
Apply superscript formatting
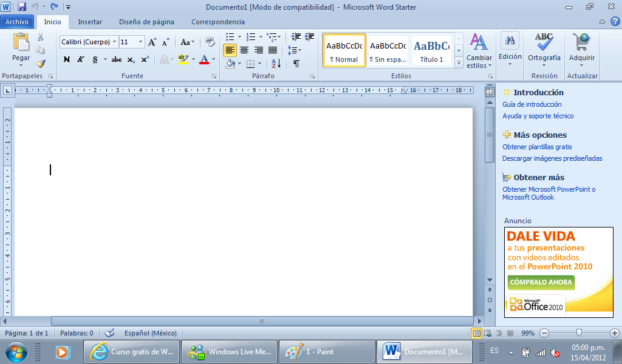(143, 60)
